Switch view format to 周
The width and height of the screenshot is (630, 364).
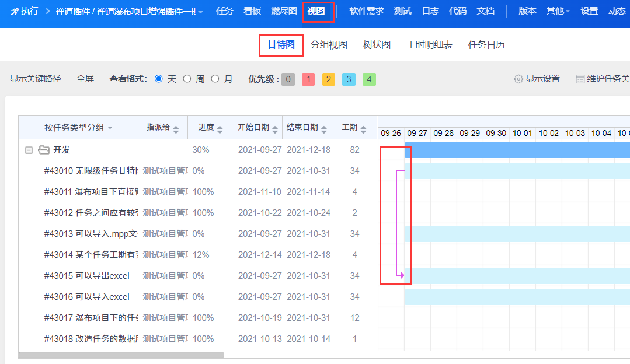coord(187,79)
